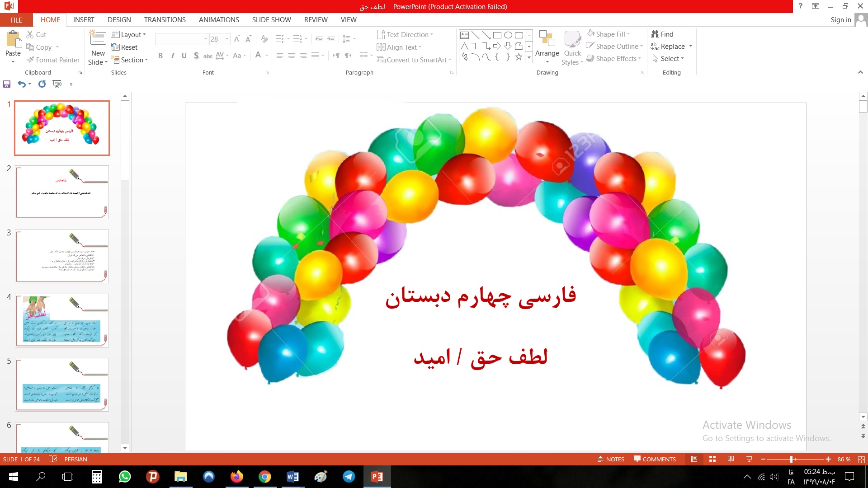Screen dimensions: 868x488
Task: Open Telegram from the taskbar
Action: pyautogui.click(x=349, y=477)
